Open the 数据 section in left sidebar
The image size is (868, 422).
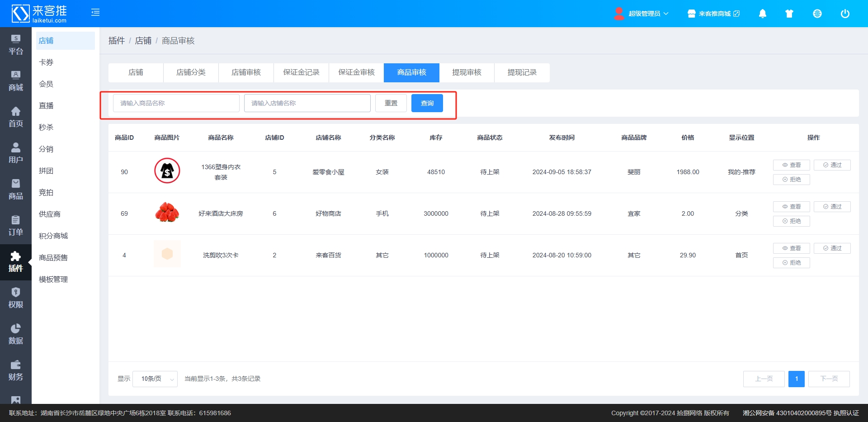point(16,334)
